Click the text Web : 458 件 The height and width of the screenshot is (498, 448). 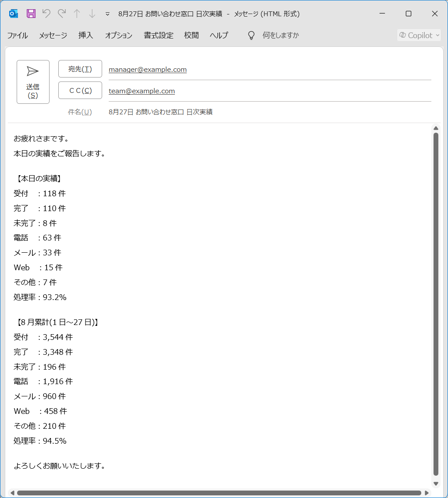pyautogui.click(x=40, y=411)
